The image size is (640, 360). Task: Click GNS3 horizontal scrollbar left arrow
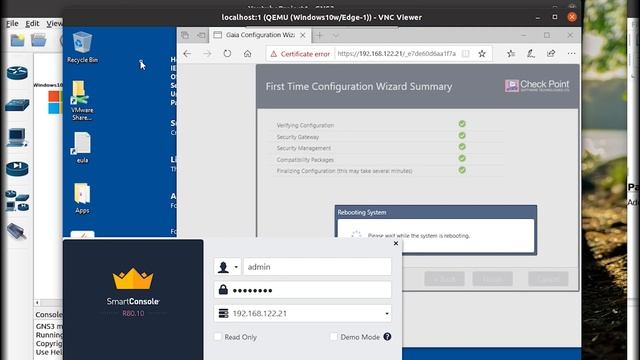37,303
